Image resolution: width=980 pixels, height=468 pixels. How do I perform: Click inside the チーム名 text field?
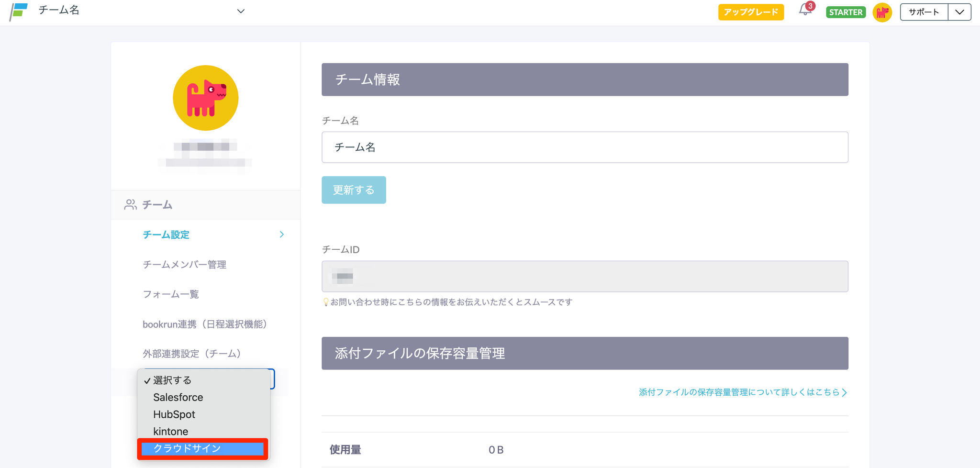tap(584, 147)
